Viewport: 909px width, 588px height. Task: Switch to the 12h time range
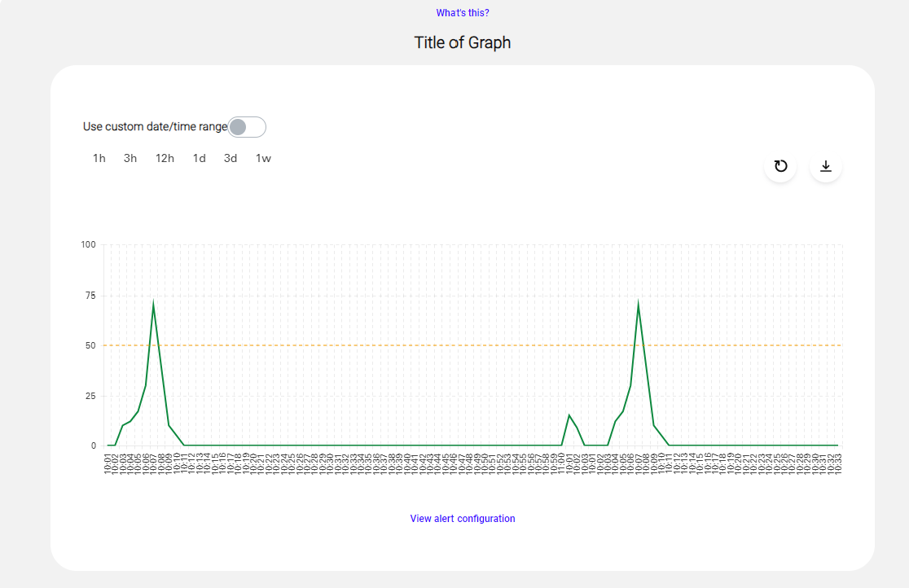(165, 158)
